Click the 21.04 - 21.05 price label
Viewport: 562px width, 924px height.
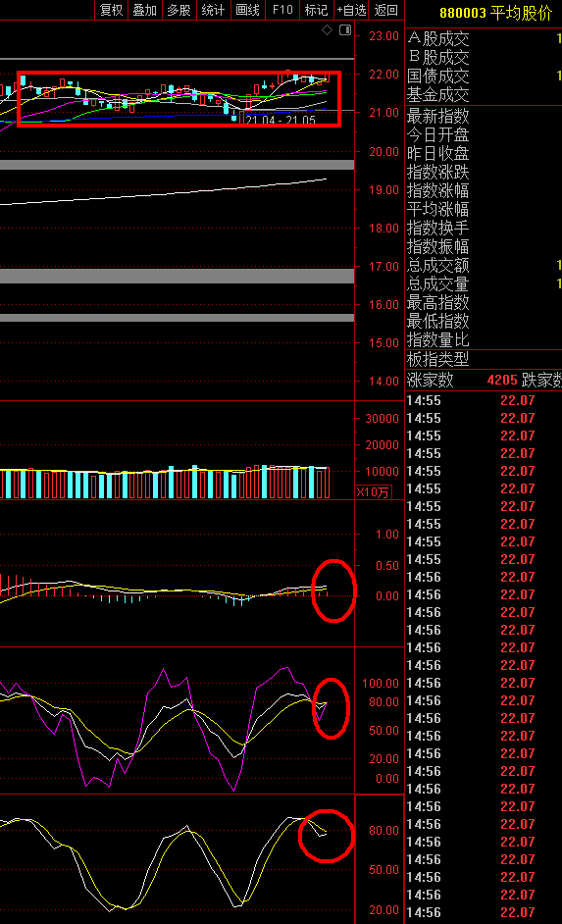pos(281,121)
